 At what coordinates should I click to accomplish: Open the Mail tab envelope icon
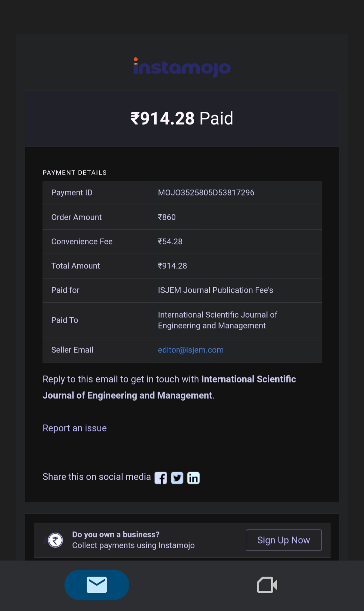(x=97, y=585)
